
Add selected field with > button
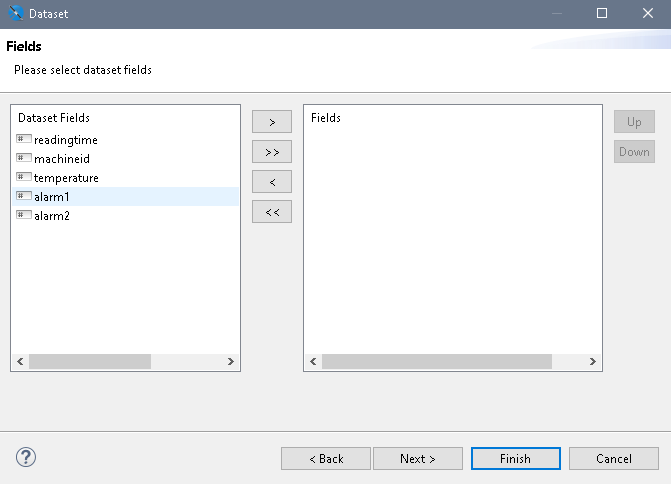click(272, 122)
